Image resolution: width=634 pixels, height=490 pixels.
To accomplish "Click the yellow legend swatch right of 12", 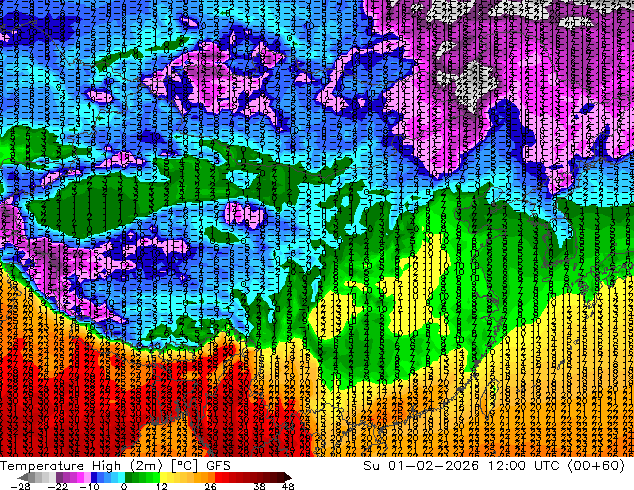I will tap(163, 477).
